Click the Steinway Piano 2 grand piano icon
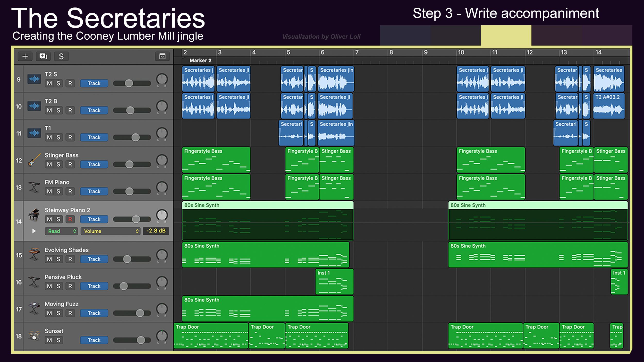Screen dimensions: 644x362 pos(34,214)
